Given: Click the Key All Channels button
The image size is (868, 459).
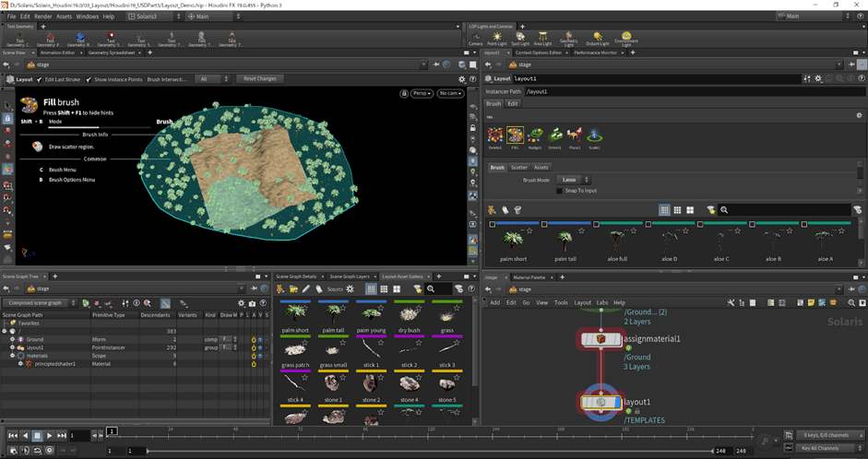Looking at the screenshot, I should pyautogui.click(x=818, y=448).
